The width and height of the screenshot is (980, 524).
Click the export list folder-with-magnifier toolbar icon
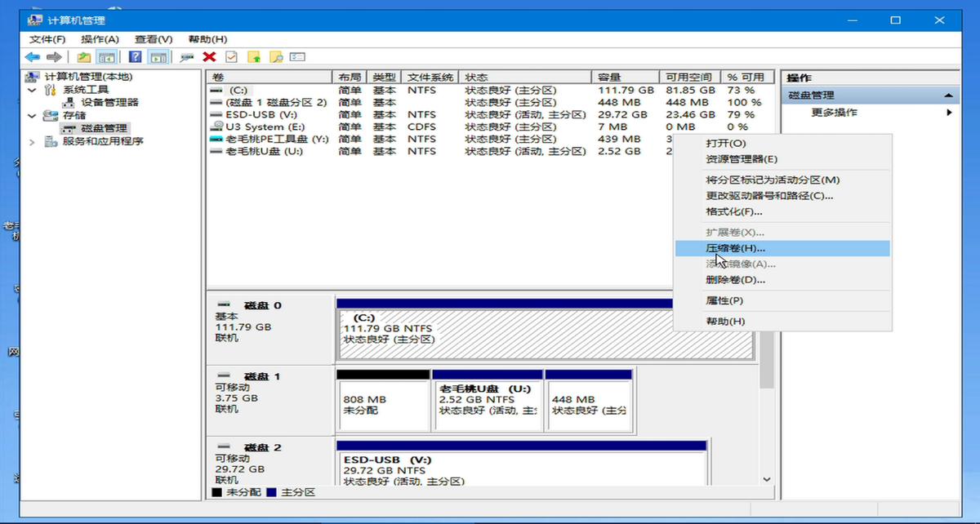click(274, 56)
